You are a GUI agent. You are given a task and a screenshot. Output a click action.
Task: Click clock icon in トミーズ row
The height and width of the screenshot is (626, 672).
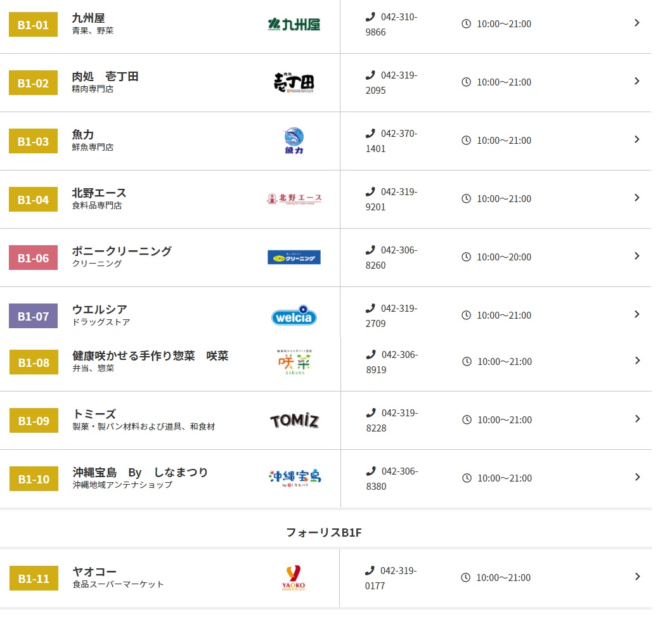[467, 420]
